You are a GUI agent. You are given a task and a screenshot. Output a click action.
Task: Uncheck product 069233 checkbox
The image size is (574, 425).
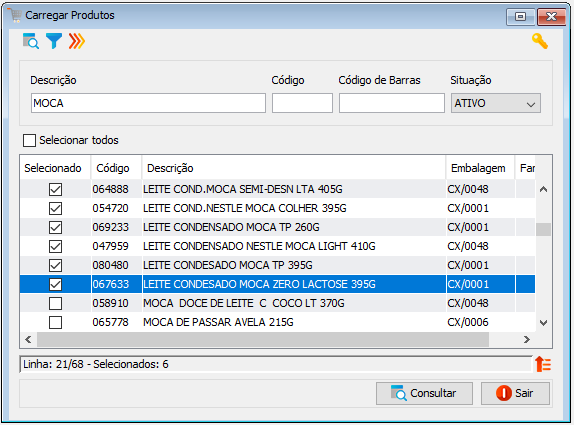pos(55,227)
